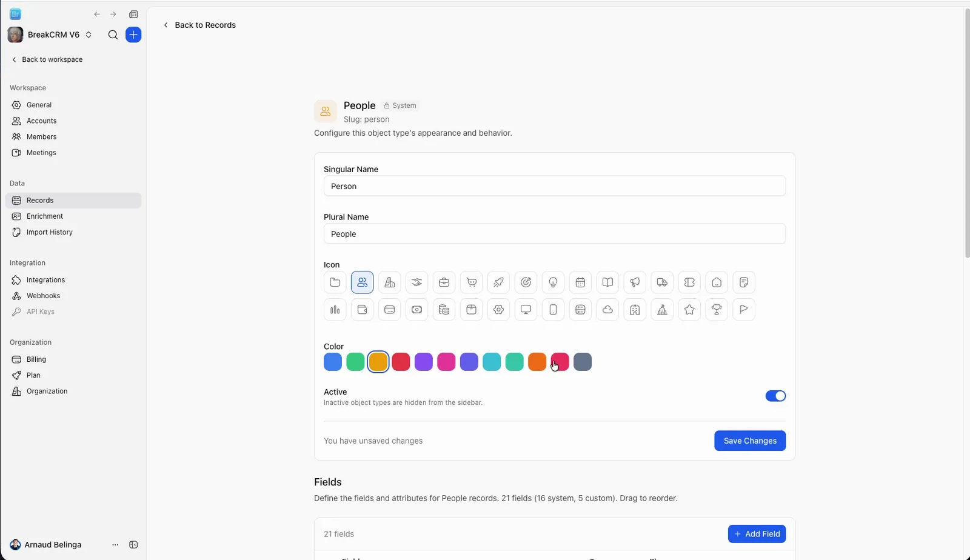Open Import History
Viewport: 970px width, 560px height.
[73, 232]
